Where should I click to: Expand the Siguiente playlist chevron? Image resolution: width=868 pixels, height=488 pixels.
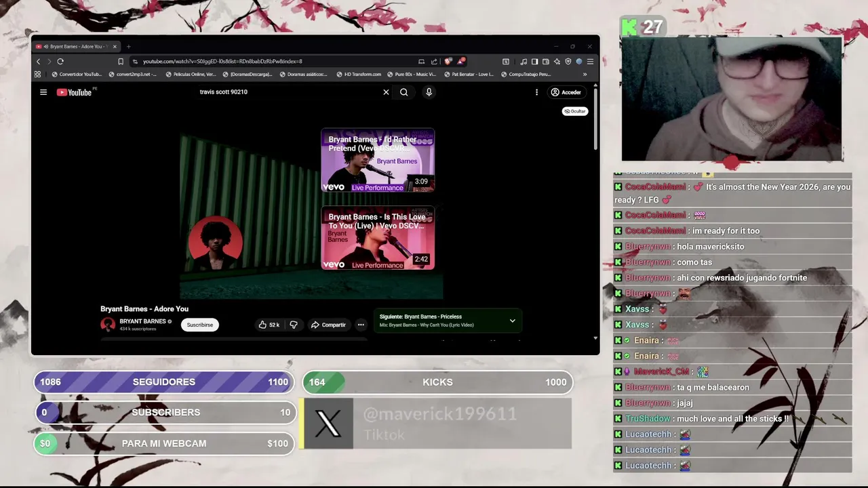[512, 321]
